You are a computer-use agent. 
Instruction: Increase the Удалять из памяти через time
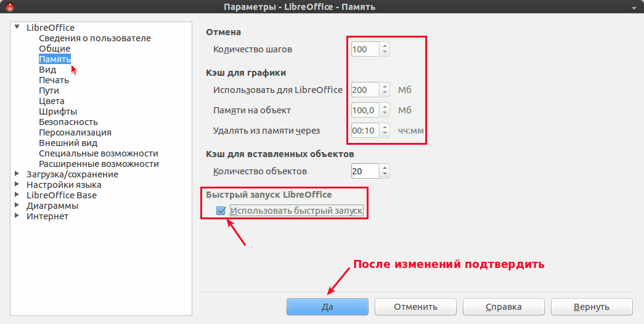(385, 128)
